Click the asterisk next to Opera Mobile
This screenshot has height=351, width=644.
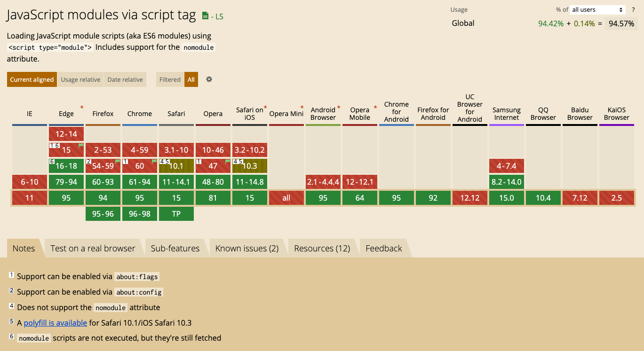coord(375,108)
